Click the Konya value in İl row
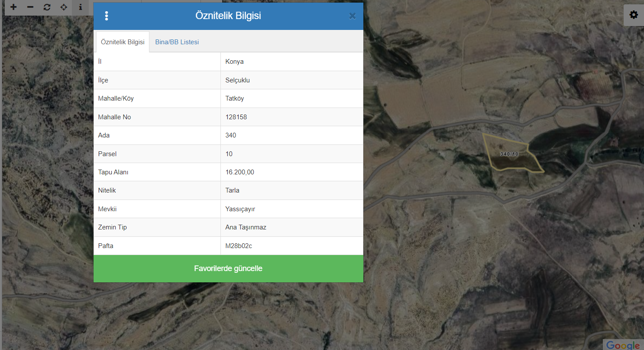644x350 pixels. [x=234, y=62]
